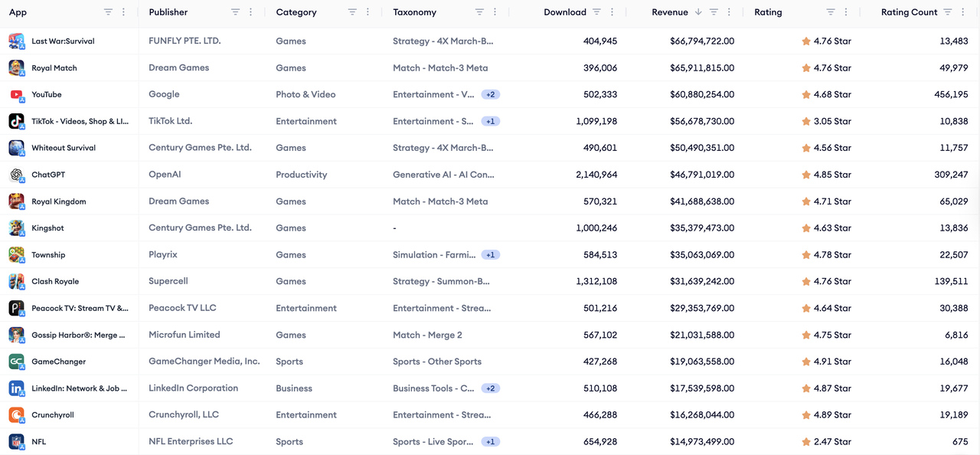
Task: Expand the +1 taxonomy badge for Township
Action: 491,255
